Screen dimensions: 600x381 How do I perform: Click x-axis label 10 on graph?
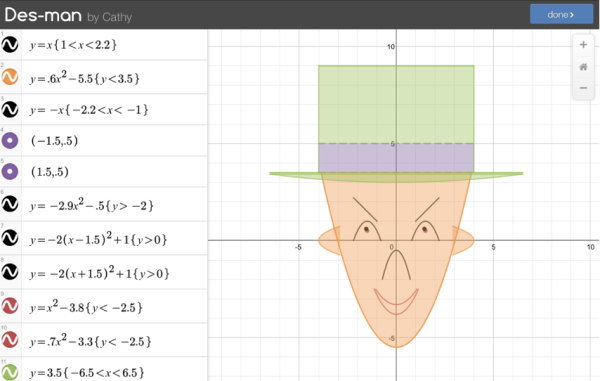590,247
